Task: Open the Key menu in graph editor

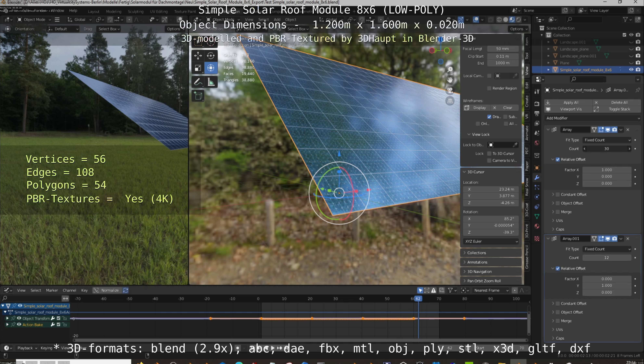Action: tap(84, 291)
